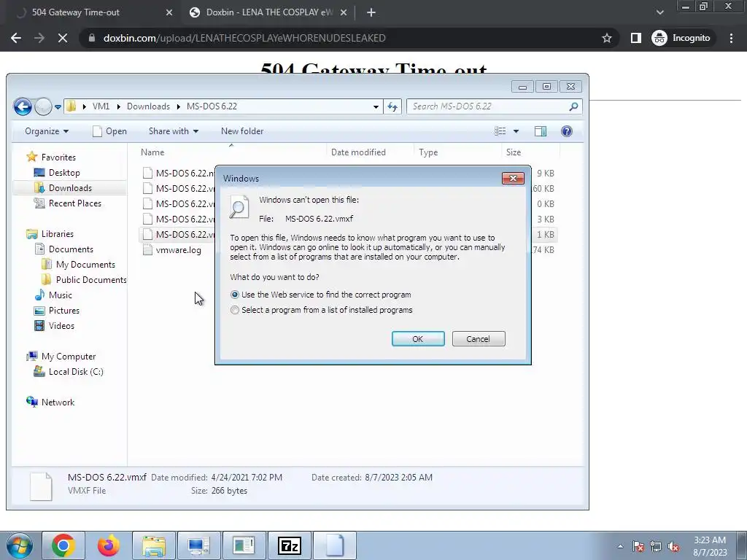Change view using the view icon
The image size is (747, 560).
(500, 131)
